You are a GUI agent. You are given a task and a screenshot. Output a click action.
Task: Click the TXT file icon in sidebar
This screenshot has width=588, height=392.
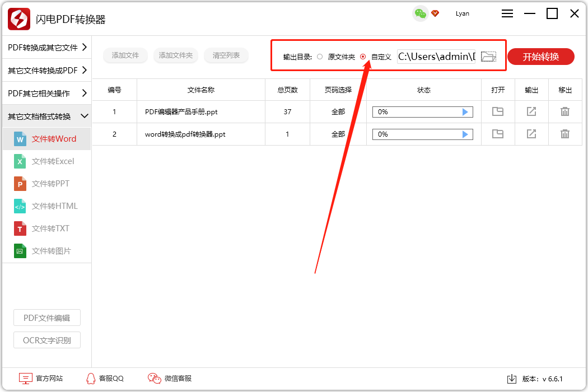coord(20,228)
